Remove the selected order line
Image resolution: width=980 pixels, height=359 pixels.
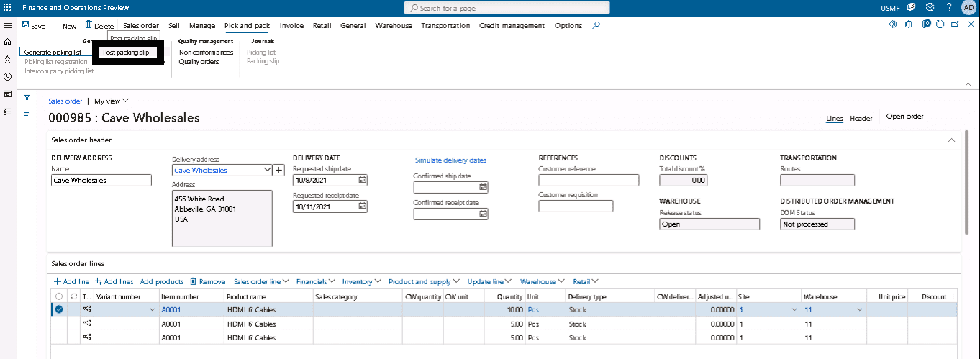tap(207, 281)
